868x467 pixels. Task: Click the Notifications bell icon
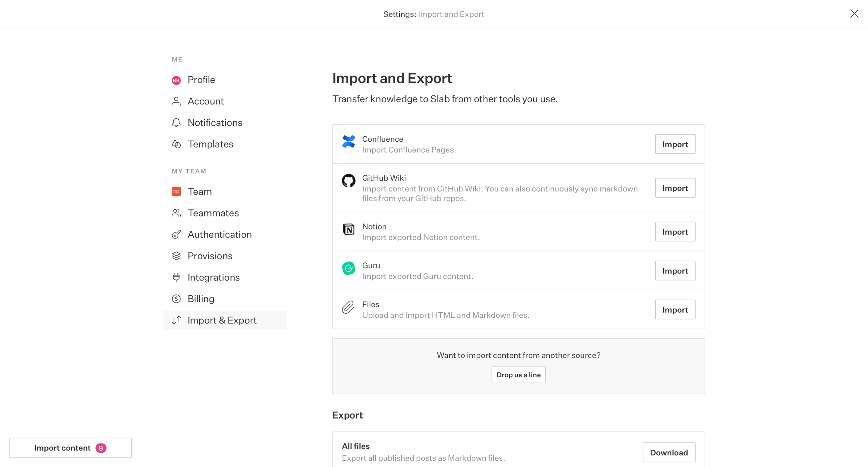tap(176, 123)
